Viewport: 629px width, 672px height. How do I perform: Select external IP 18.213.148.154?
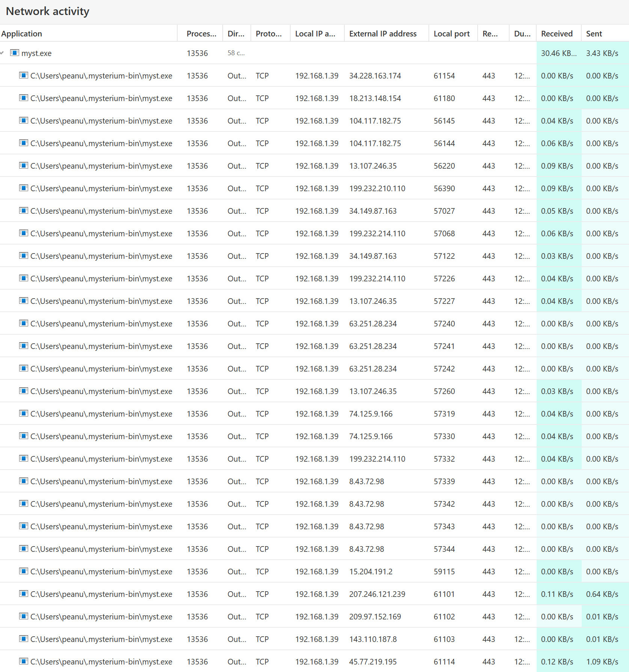375,98
